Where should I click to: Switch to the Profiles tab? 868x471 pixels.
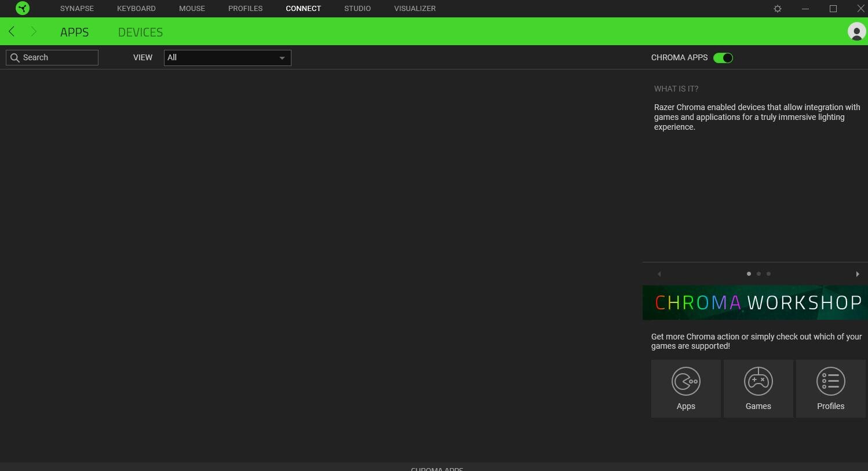click(246, 9)
